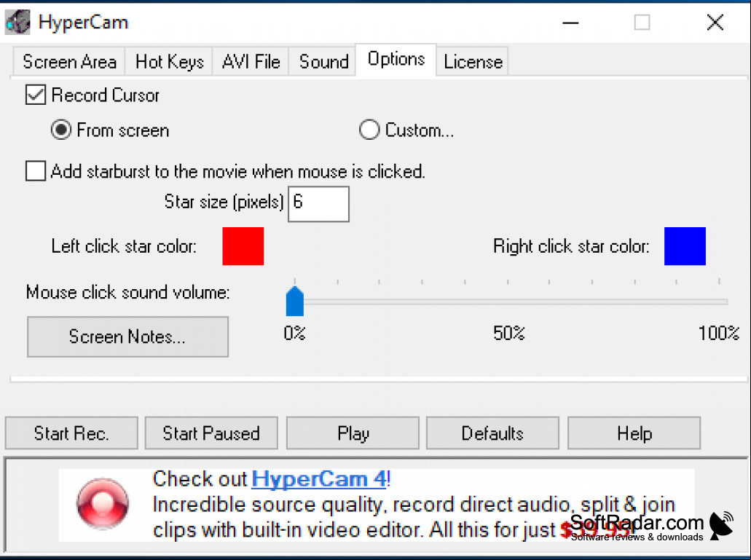Pick the red left click star color
The width and height of the screenshot is (751, 560).
click(x=243, y=246)
